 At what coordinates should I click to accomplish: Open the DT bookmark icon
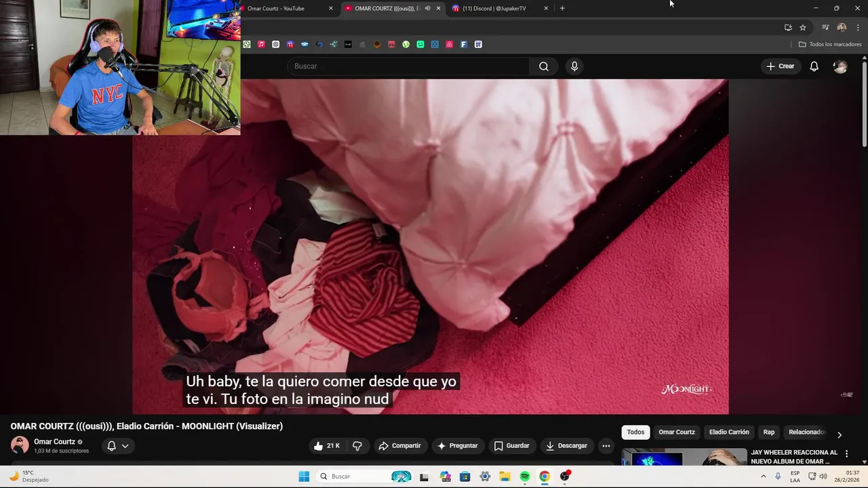click(478, 45)
